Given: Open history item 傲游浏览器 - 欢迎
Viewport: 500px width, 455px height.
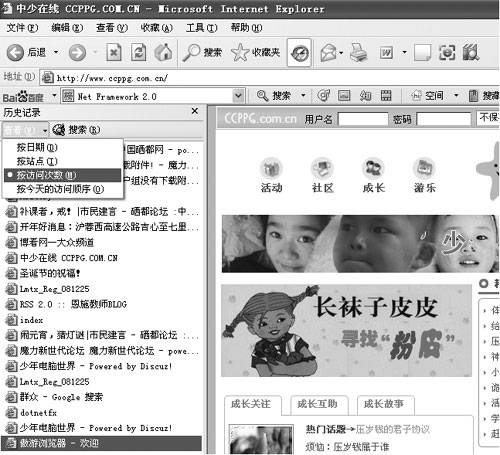Looking at the screenshot, I should (101, 443).
